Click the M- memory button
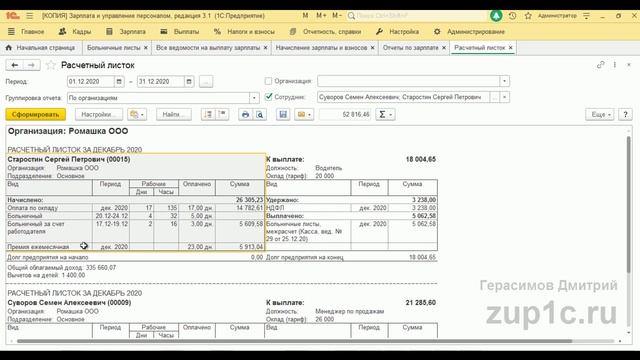Viewport: 640px width, 360px height. point(336,16)
